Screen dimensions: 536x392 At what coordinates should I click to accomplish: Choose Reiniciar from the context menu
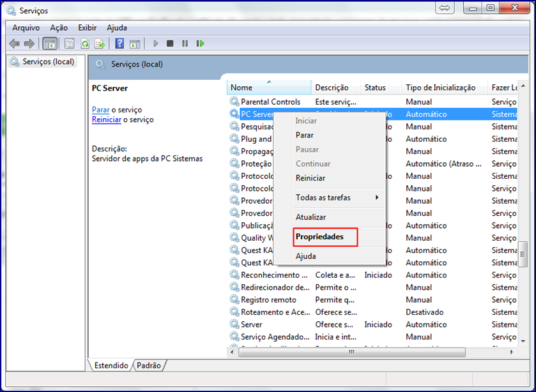[310, 178]
